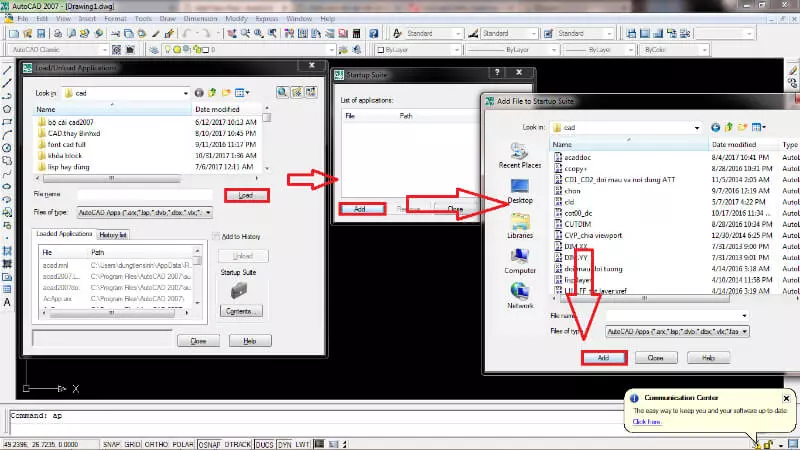Select the Polygon tool in Draw toolbar

coord(7,109)
